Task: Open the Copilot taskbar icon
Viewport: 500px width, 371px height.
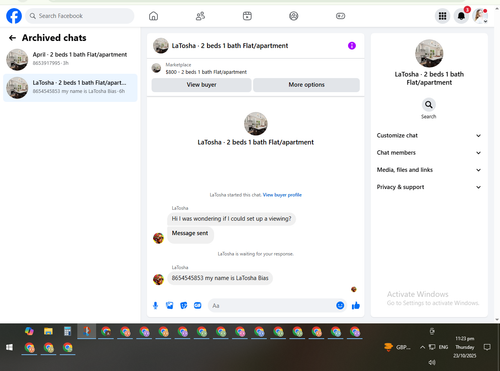Action: tap(29, 331)
